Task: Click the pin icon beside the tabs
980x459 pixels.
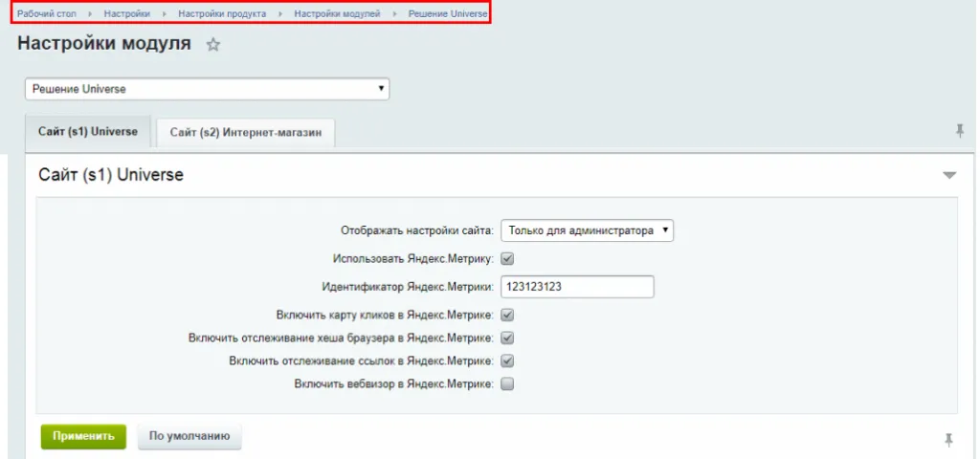Action: pyautogui.click(x=960, y=131)
